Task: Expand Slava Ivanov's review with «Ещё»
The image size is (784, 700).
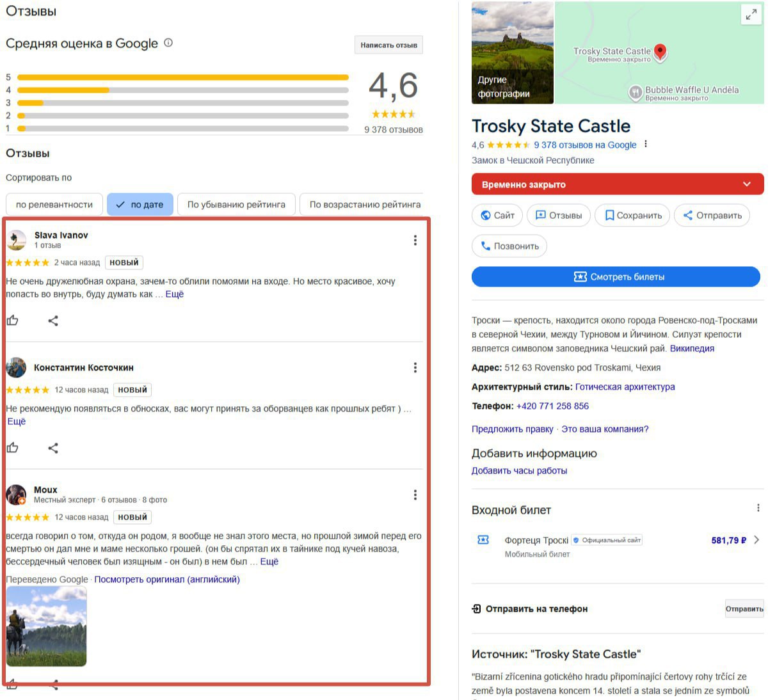Action: [x=174, y=294]
